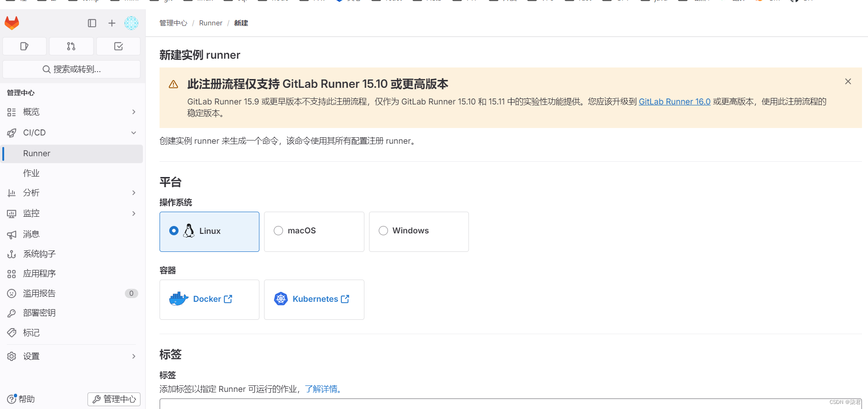Click the Linux penguin icon
Screen dimensions: 868x409
189,231
